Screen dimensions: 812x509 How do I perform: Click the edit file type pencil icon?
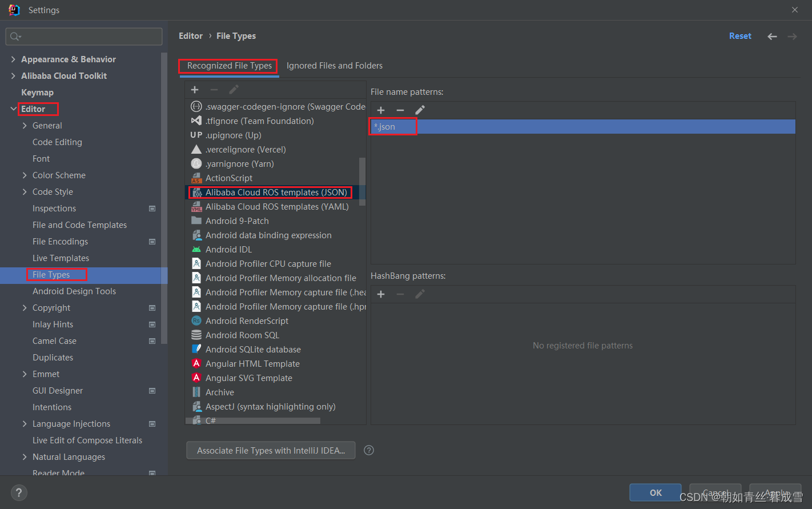[x=234, y=90]
